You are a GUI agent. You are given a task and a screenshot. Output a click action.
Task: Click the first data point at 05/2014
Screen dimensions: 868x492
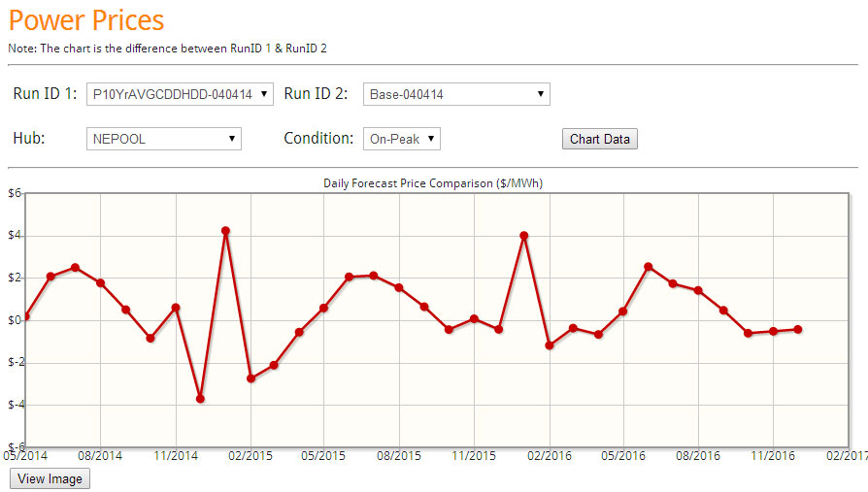(26, 316)
